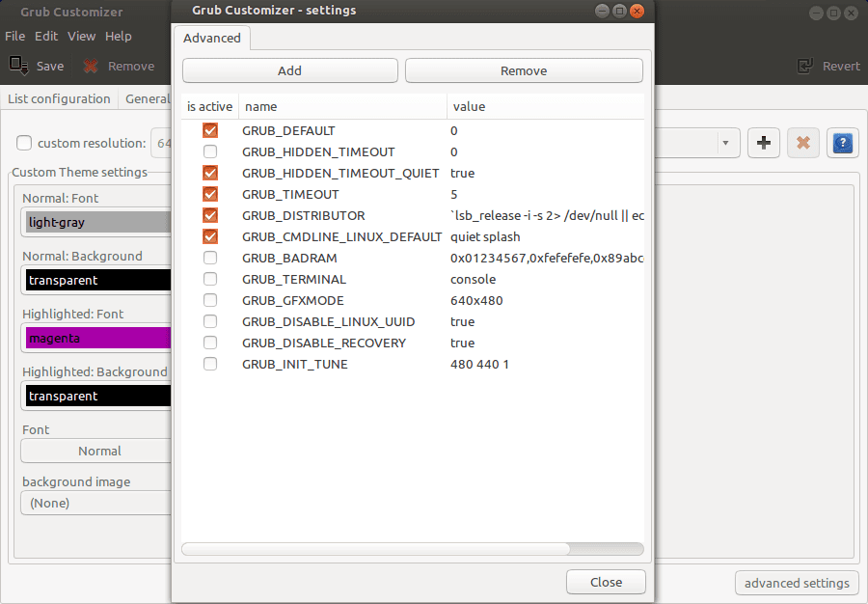Screen dimensions: 868x604
Task: Open the File menu
Action: 14,36
